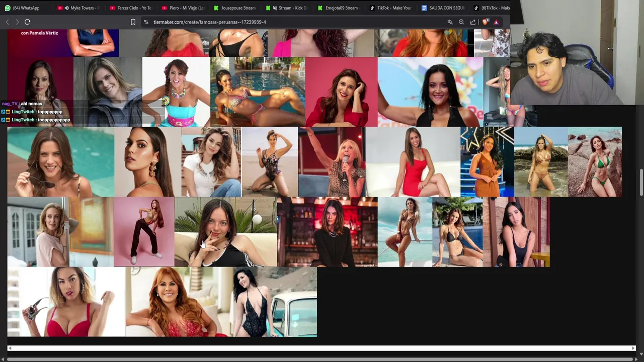Open the Brave Shields lion icon
644x362 pixels.
[485, 22]
